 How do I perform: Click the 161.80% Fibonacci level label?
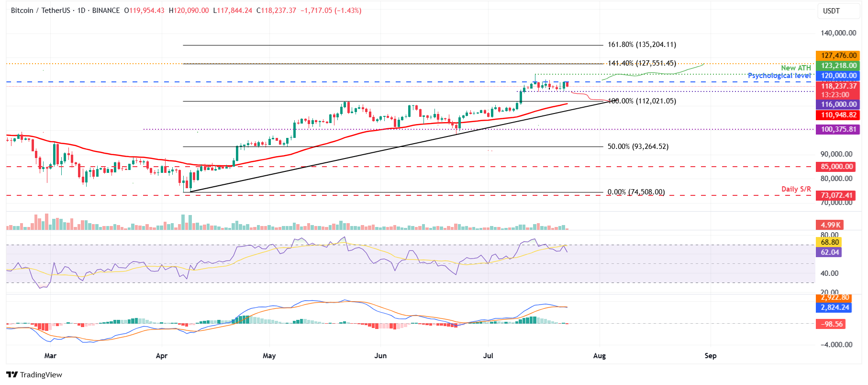pyautogui.click(x=642, y=45)
